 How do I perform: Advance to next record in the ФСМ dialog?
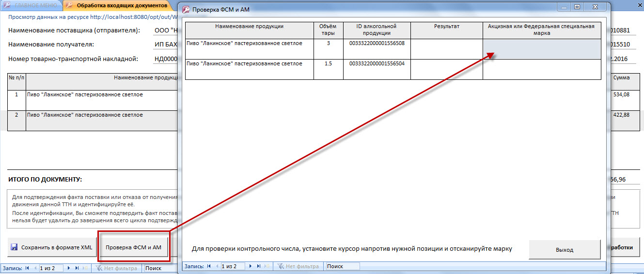point(251,266)
